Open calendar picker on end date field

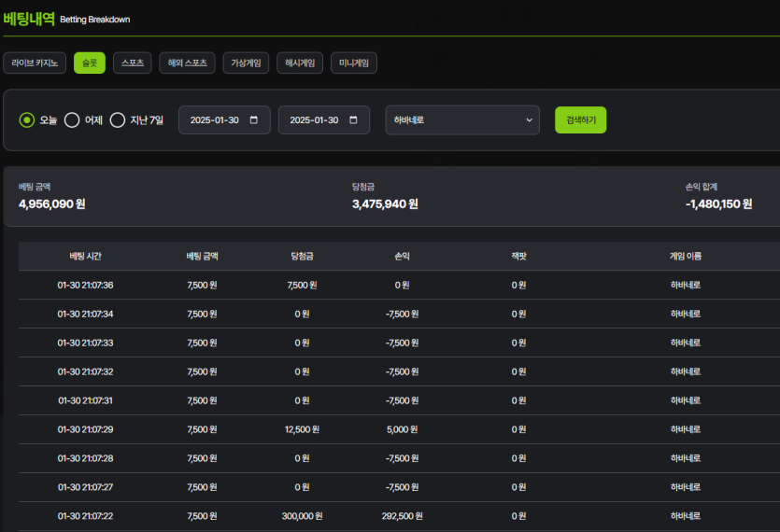tap(353, 120)
